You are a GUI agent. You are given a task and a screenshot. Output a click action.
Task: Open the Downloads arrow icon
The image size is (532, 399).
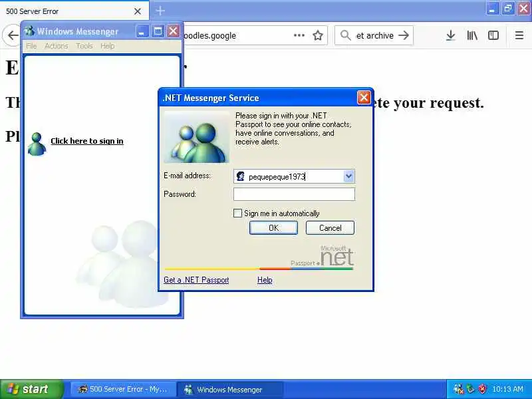pos(451,35)
